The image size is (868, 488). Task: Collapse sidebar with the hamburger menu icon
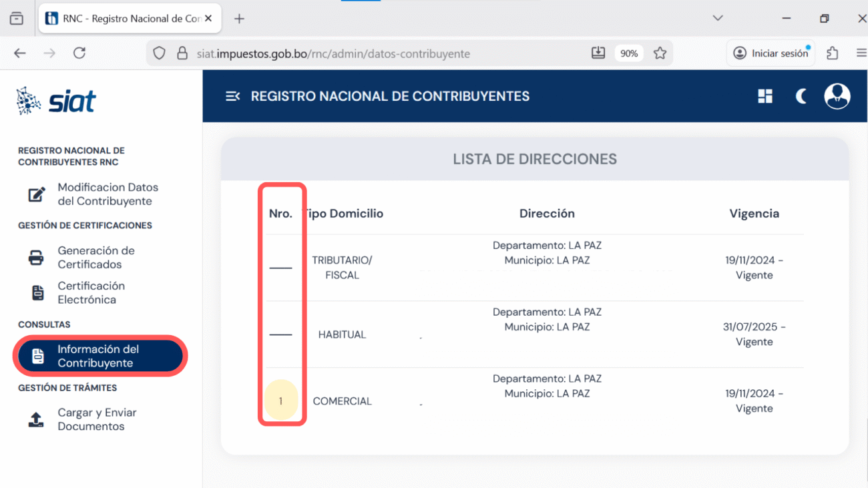pyautogui.click(x=232, y=96)
